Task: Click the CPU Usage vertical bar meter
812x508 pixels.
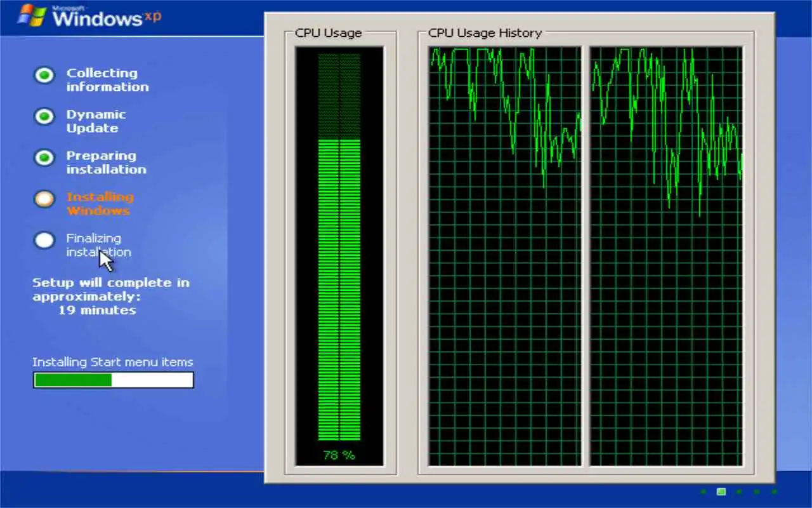Action: (x=339, y=247)
